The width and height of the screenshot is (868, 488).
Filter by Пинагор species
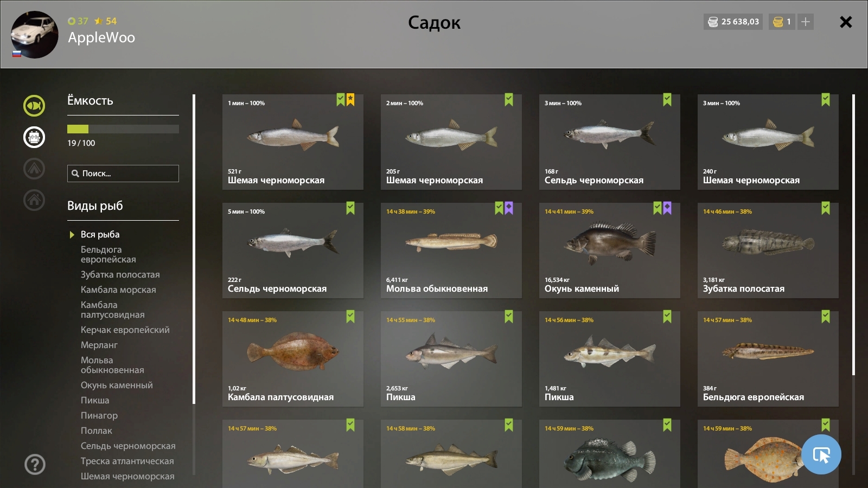(99, 415)
